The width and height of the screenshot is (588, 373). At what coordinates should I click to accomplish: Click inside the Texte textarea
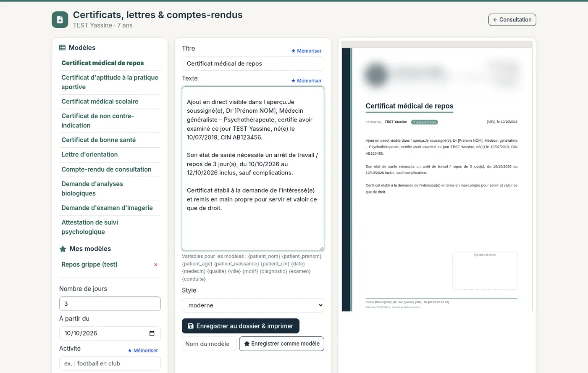point(253,169)
